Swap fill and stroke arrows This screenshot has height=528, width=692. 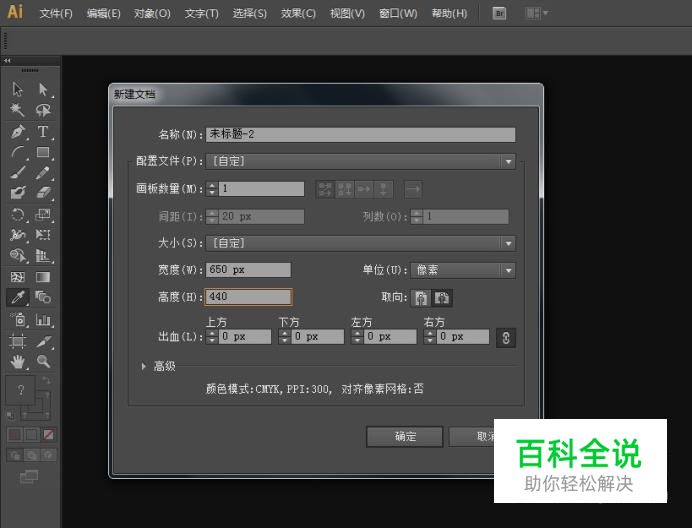pos(46,380)
